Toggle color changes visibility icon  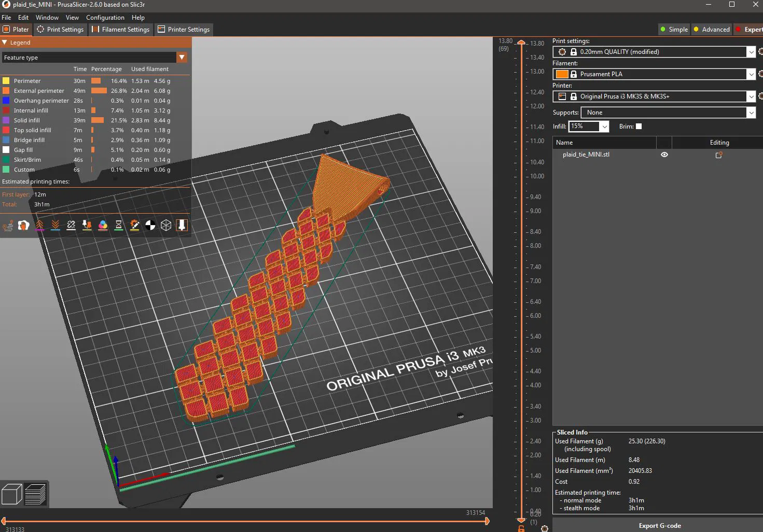tap(103, 225)
